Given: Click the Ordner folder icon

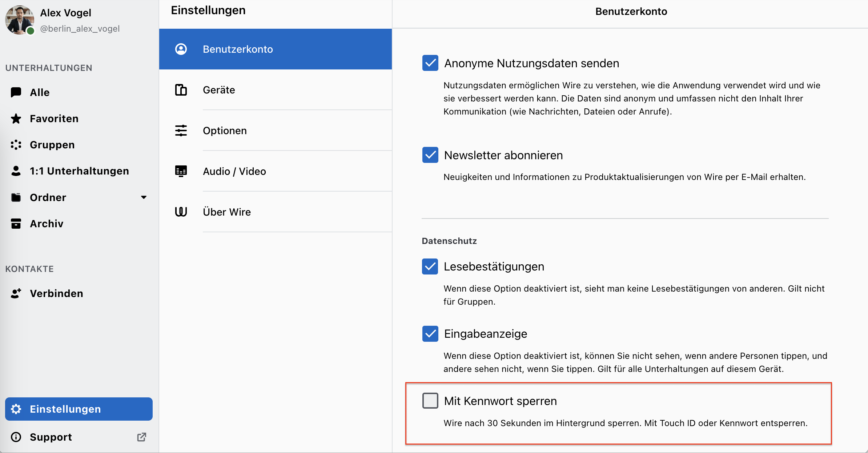Looking at the screenshot, I should [x=16, y=197].
